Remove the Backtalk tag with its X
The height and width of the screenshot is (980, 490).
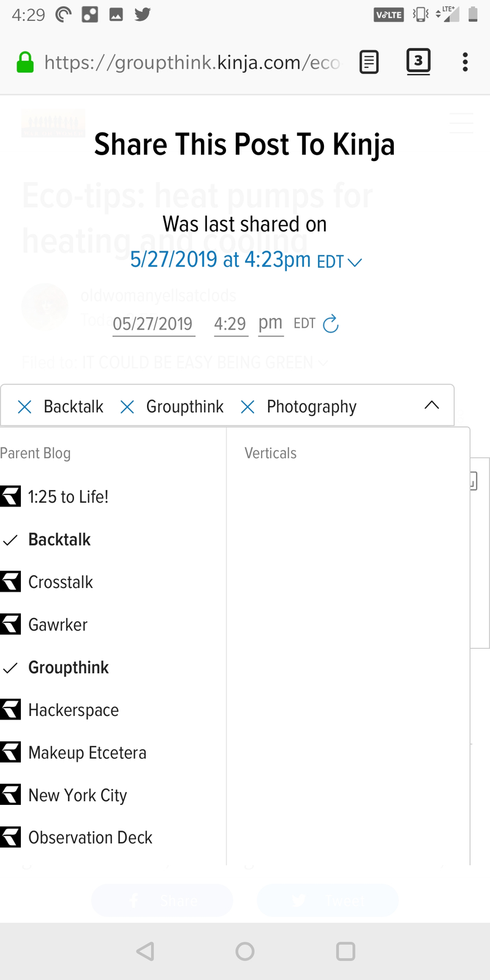point(24,407)
